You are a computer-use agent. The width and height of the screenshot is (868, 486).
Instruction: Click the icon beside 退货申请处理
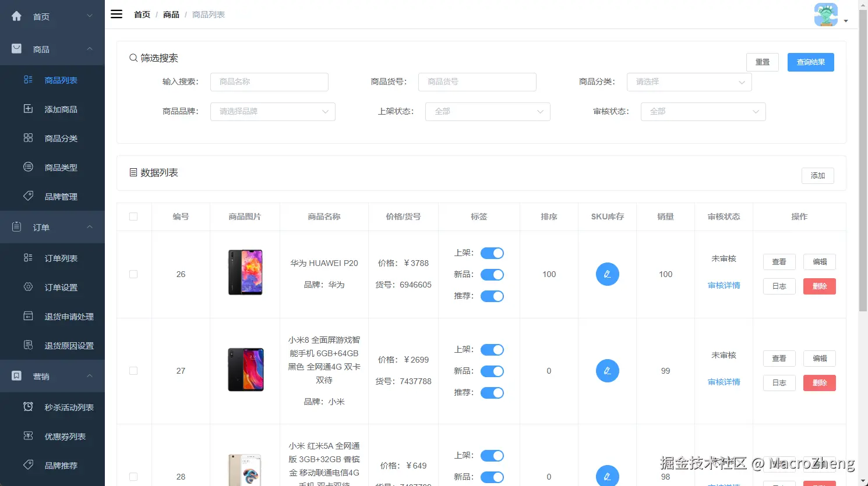28,316
